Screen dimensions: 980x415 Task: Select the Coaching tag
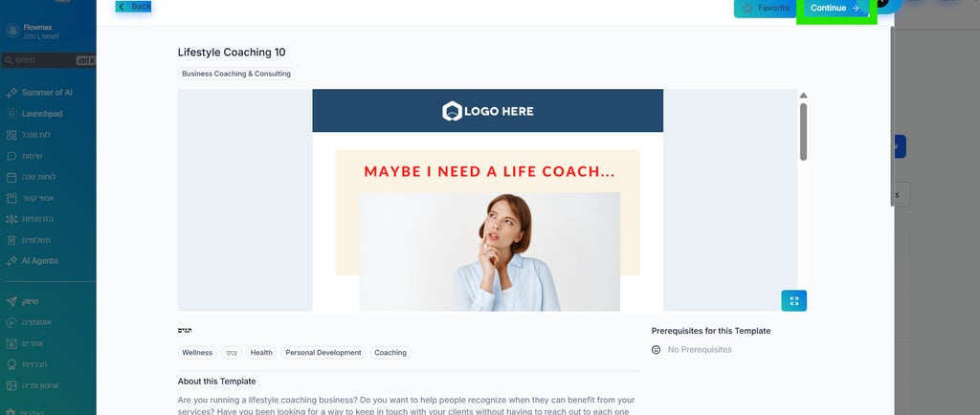[390, 353]
